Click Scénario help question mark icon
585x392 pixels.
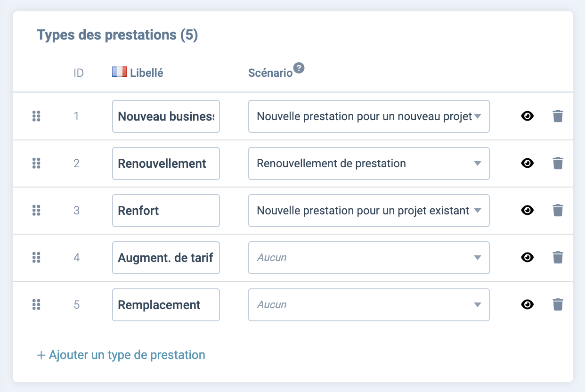(x=299, y=68)
